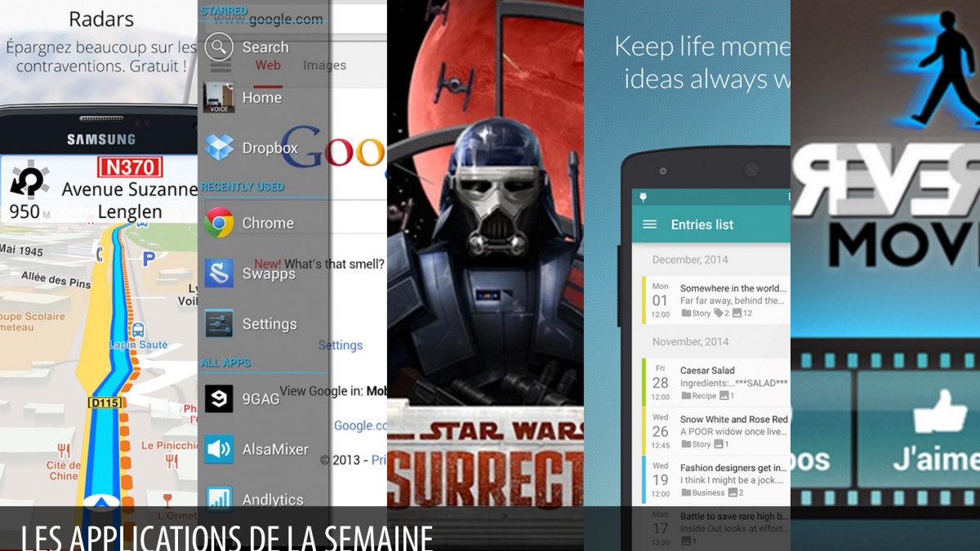Open the Caesar Salad diary entry
Viewport: 980px width, 551px height.
[x=715, y=383]
